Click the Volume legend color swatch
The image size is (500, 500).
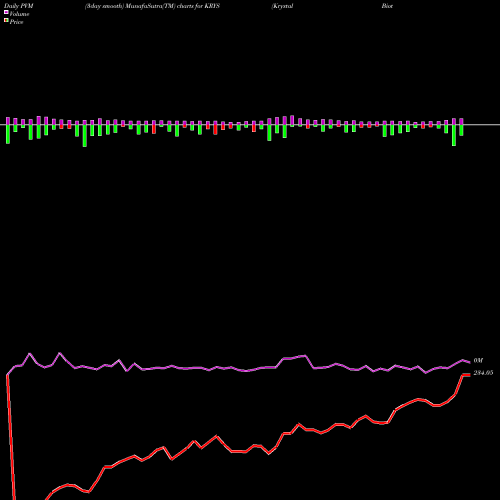[x=6, y=13]
